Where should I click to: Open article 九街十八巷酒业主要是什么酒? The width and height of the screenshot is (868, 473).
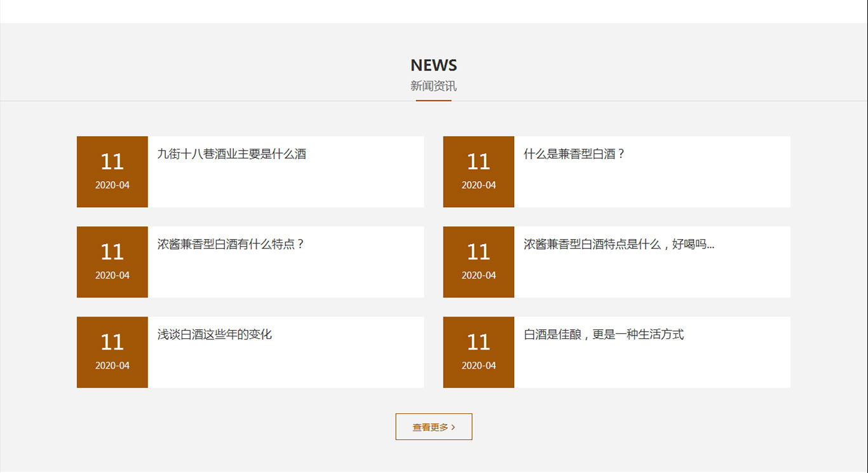click(232, 154)
